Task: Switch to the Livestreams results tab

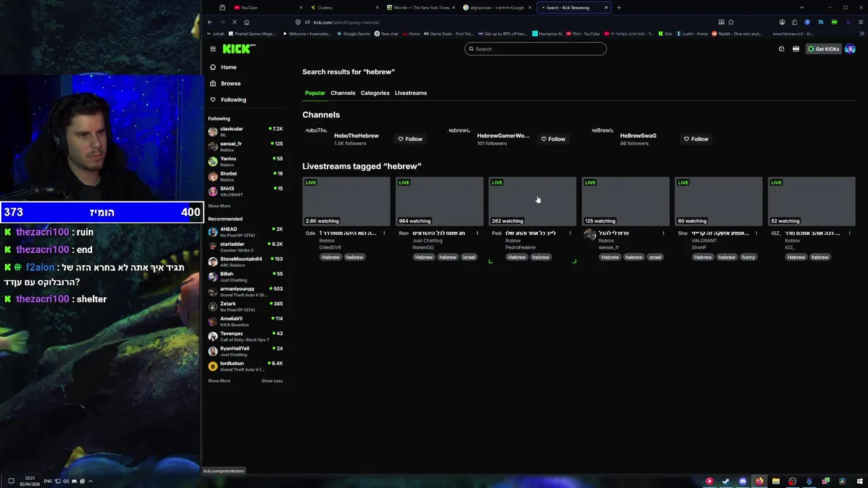Action: [411, 93]
